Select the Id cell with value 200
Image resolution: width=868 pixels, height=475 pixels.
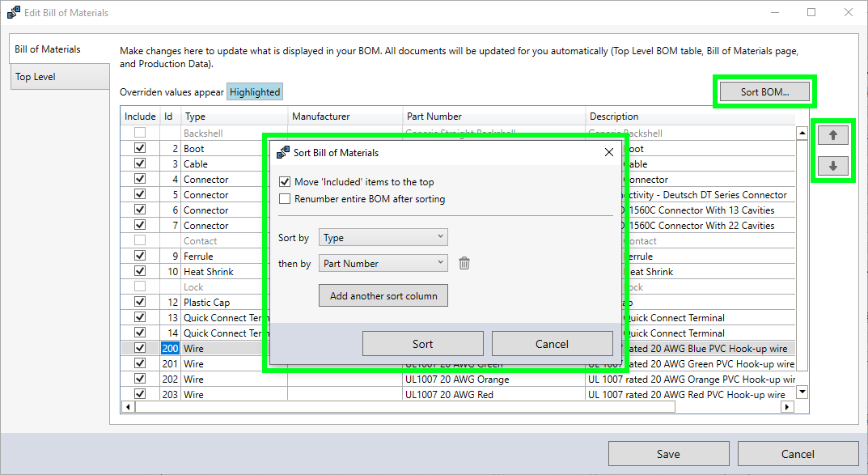coord(170,348)
